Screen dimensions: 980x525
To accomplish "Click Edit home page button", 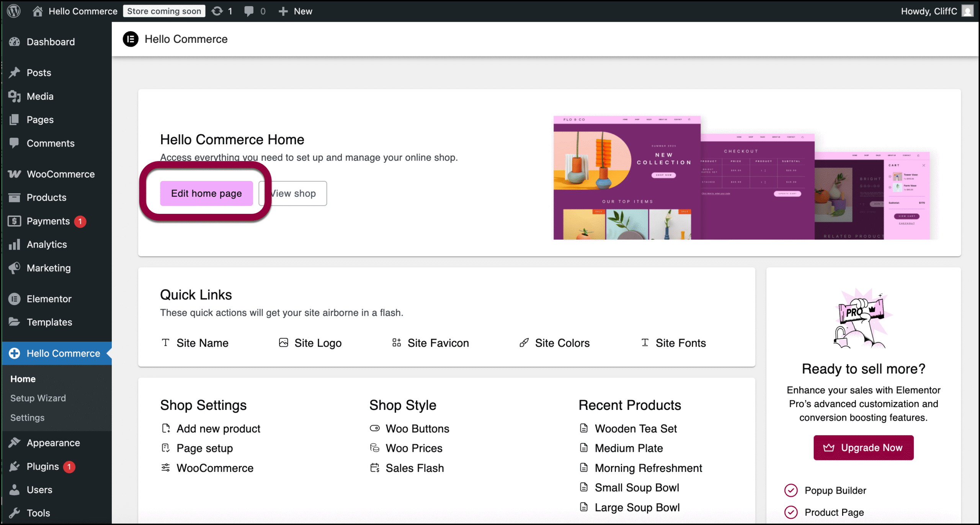I will 206,193.
